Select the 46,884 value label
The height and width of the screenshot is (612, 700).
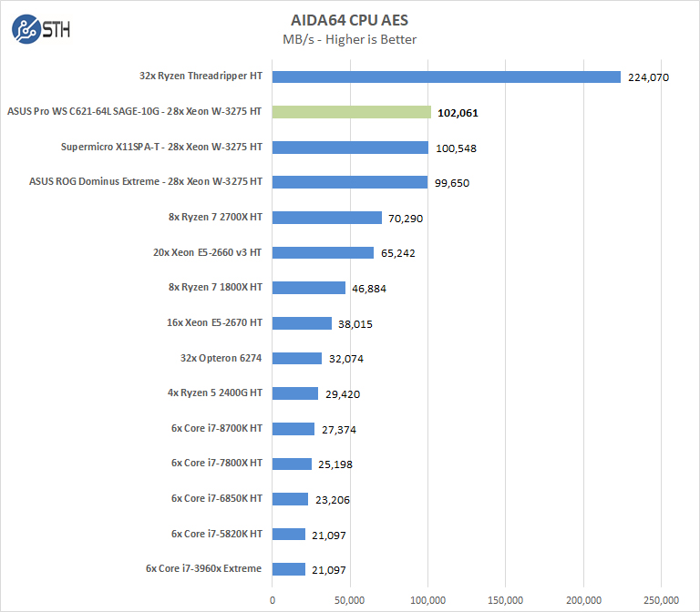[x=369, y=289]
